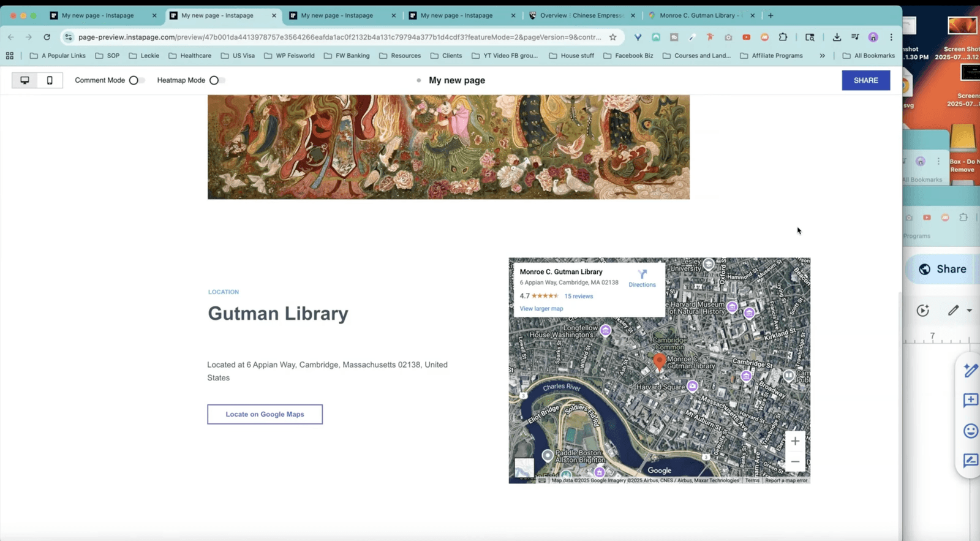Open WP Feisworld bookmark folder
Viewport: 980px width, 541px height.
(289, 56)
